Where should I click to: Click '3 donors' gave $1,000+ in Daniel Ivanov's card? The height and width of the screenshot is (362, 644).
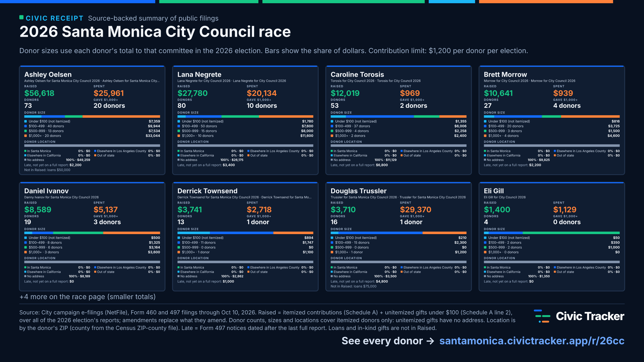pyautogui.click(x=107, y=222)
